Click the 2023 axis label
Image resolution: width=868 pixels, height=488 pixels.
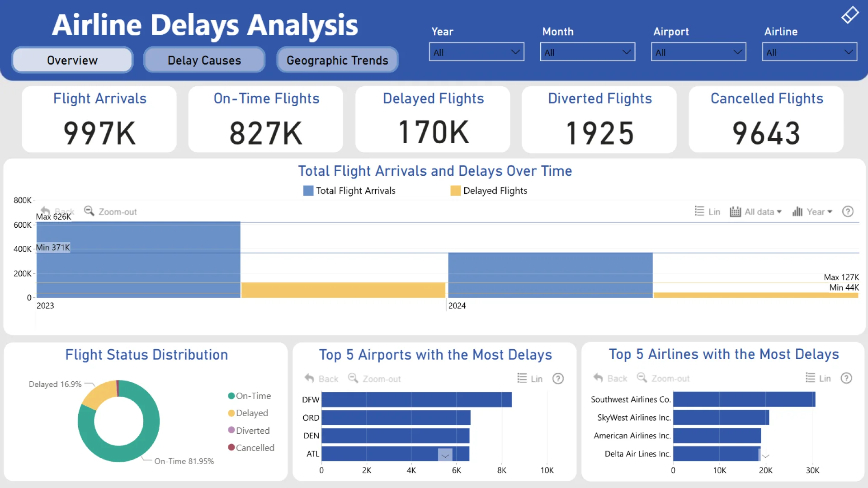point(45,306)
